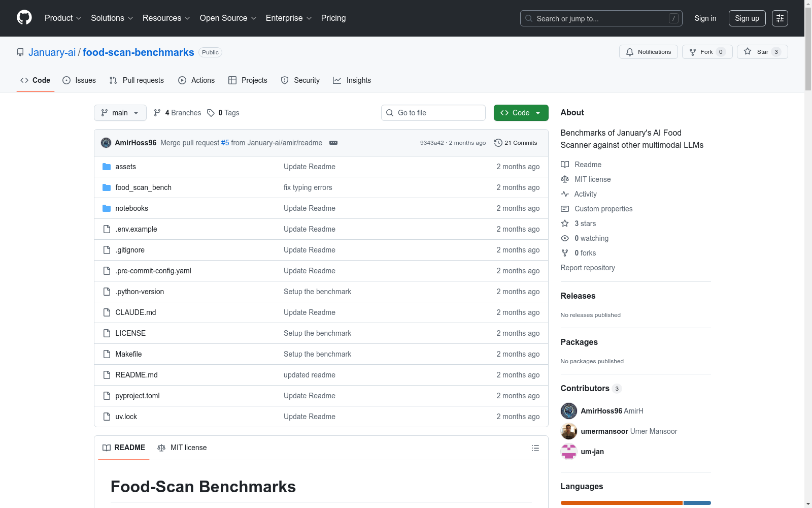
Task: Expand the Enterprise menu
Action: (x=289, y=18)
